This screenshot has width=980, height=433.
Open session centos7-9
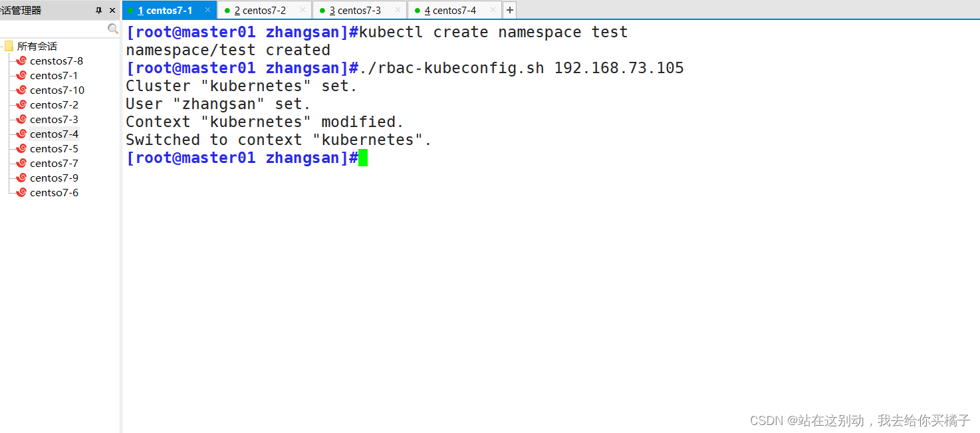[54, 178]
